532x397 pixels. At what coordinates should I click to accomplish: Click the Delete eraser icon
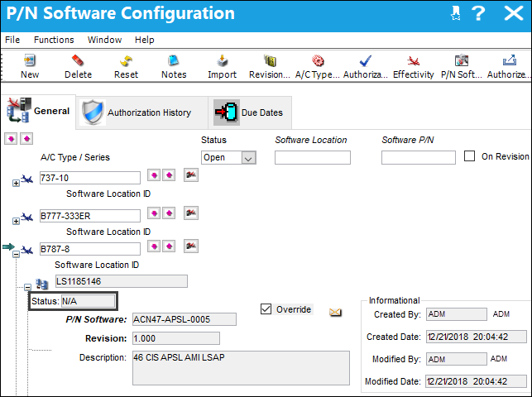(x=78, y=60)
